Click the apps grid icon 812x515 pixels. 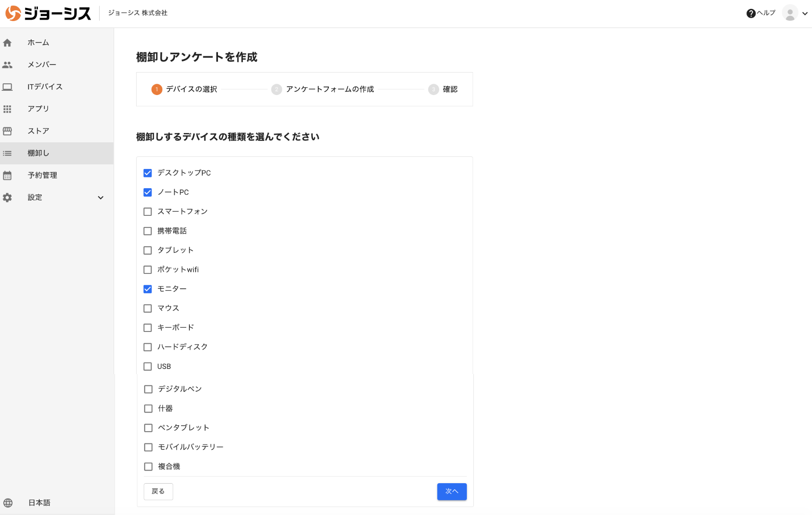(7, 109)
